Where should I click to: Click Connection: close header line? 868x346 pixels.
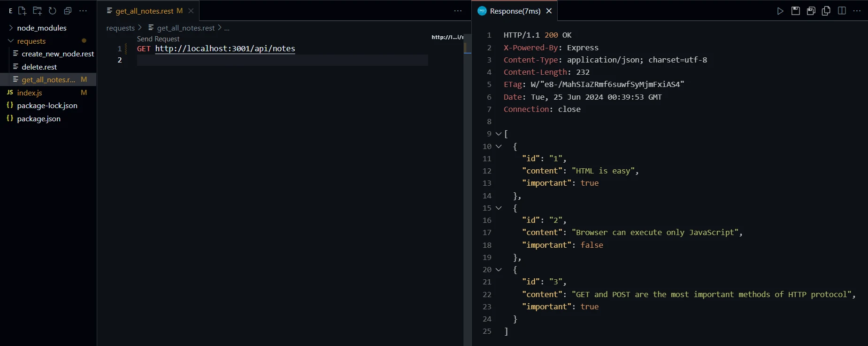(x=542, y=109)
